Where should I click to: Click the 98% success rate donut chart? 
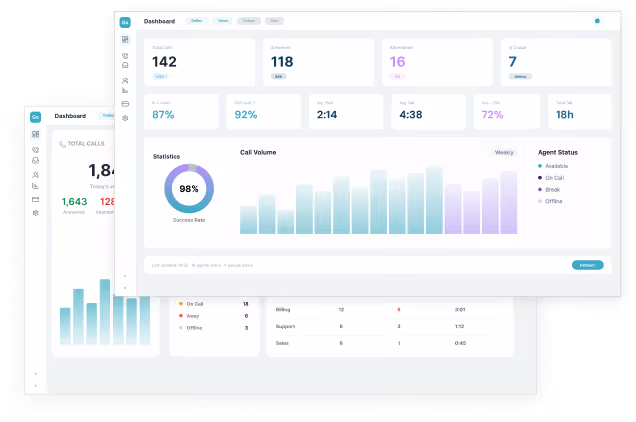tap(189, 188)
